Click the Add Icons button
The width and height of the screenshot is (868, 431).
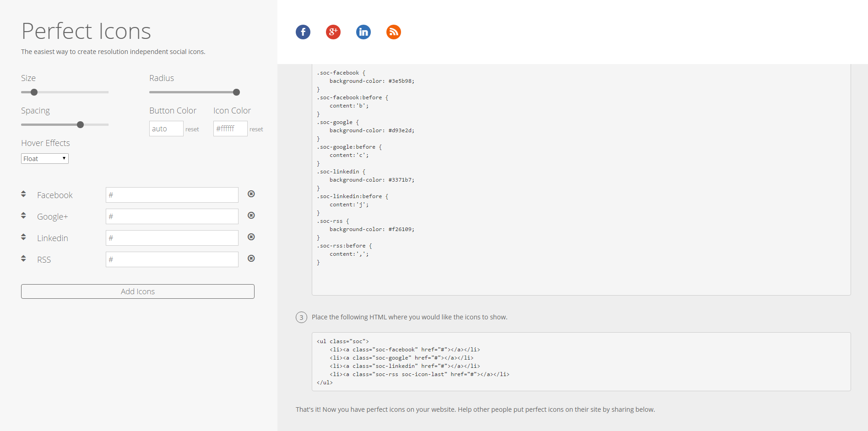[138, 291]
